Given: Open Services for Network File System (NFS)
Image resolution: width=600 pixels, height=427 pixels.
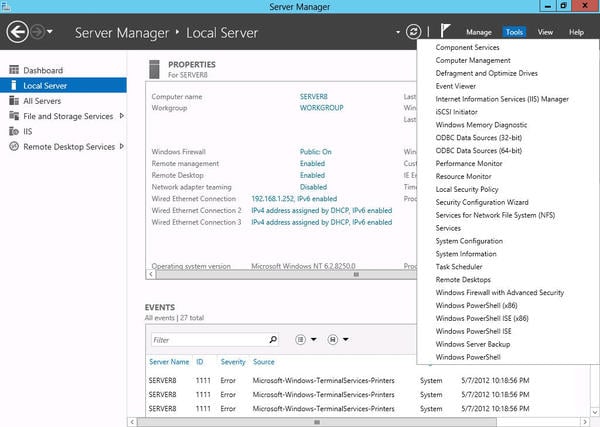Looking at the screenshot, I should point(495,215).
